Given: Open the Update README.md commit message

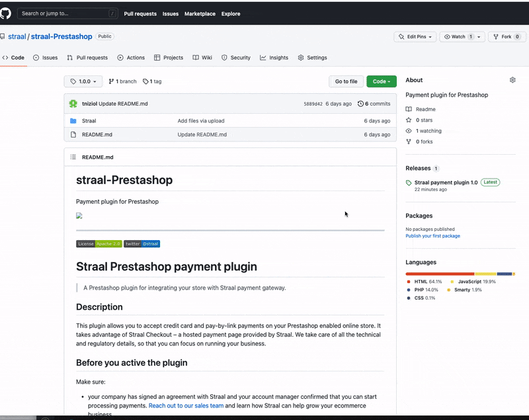Looking at the screenshot, I should [123, 104].
